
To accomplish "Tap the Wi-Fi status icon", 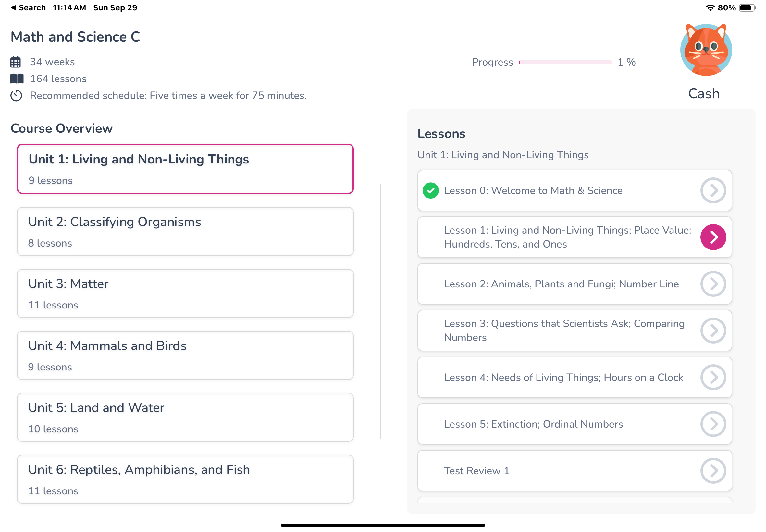I will (x=710, y=8).
